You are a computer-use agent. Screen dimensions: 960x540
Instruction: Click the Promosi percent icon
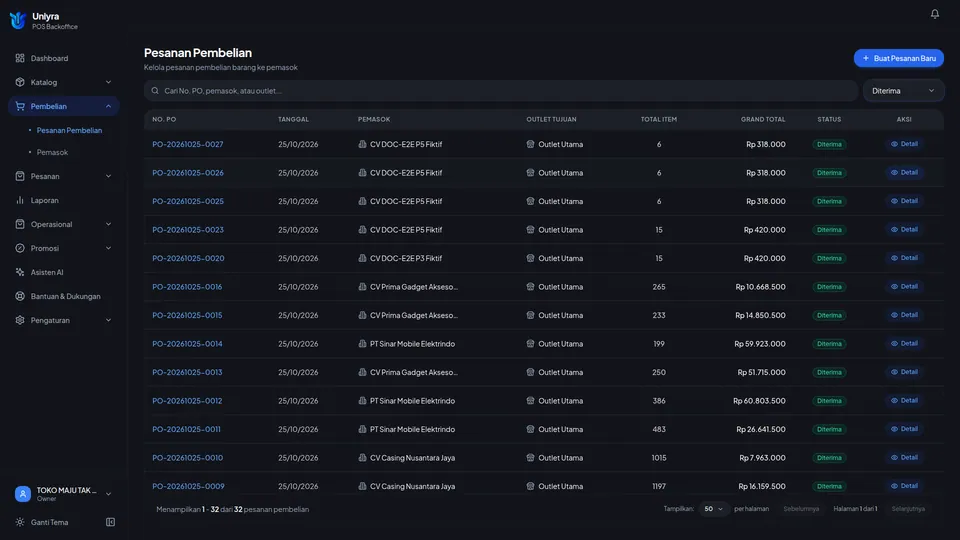(20, 248)
